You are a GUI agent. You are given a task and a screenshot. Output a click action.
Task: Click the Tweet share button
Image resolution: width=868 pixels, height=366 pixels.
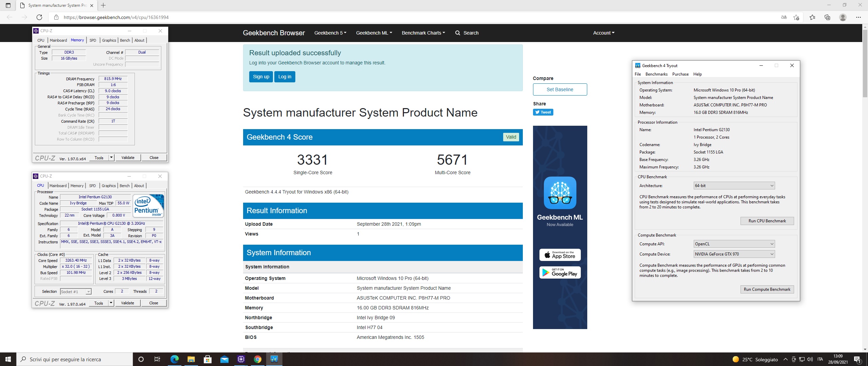click(543, 112)
